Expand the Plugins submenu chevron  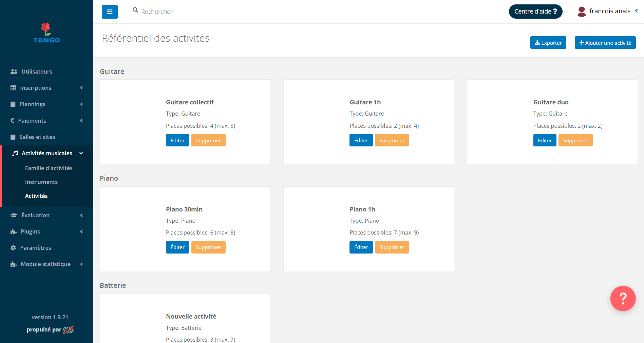pos(81,231)
